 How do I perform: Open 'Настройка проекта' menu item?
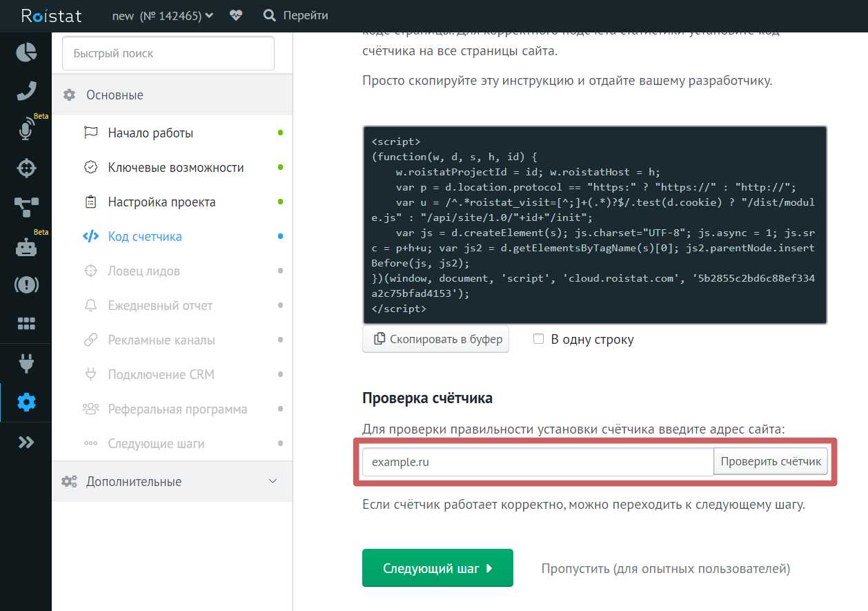(161, 202)
